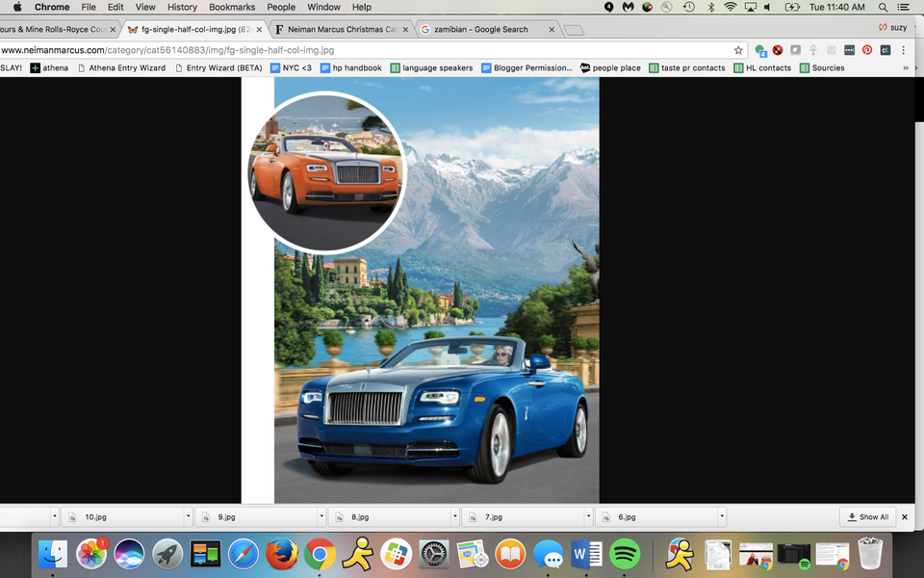Open the gray shield extension
Image resolution: width=924 pixels, height=578 pixels.
pos(796,50)
